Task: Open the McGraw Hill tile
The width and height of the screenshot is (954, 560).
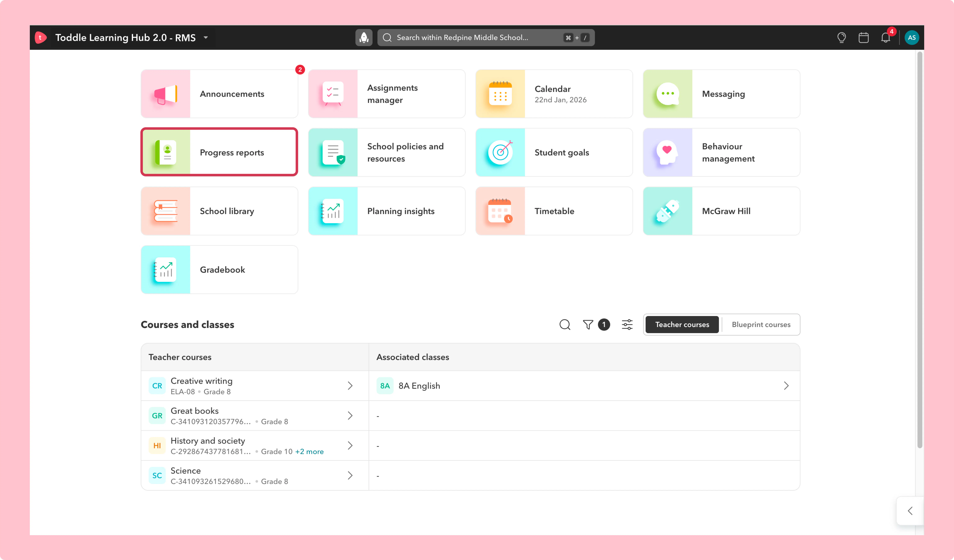Action: [x=721, y=211]
